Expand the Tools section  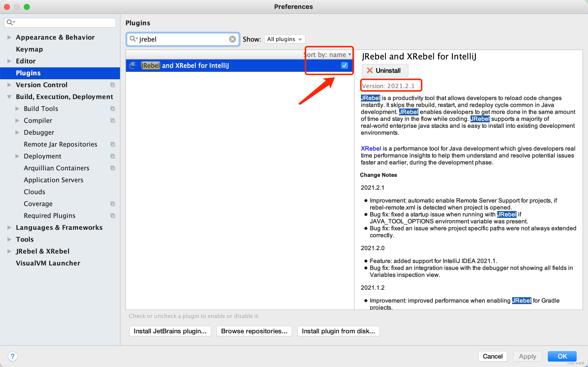click(x=9, y=239)
